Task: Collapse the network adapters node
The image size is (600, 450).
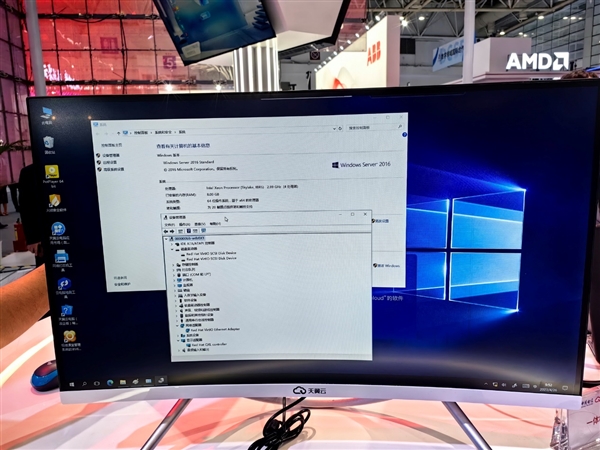Action: coord(178,325)
